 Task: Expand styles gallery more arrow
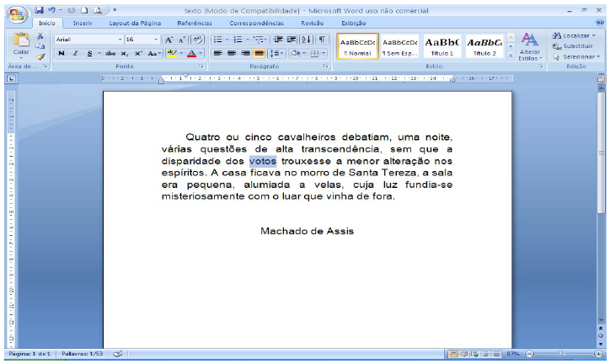[x=511, y=56]
